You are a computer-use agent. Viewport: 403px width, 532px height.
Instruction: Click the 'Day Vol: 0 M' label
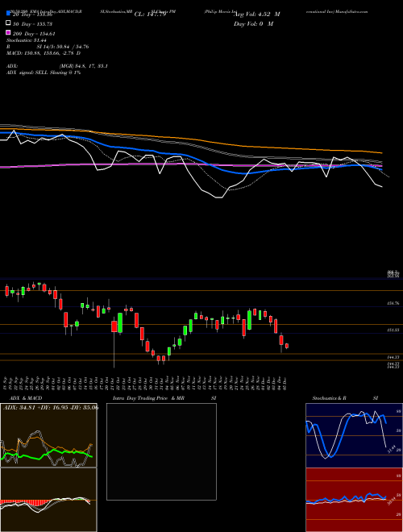pyautogui.click(x=253, y=23)
